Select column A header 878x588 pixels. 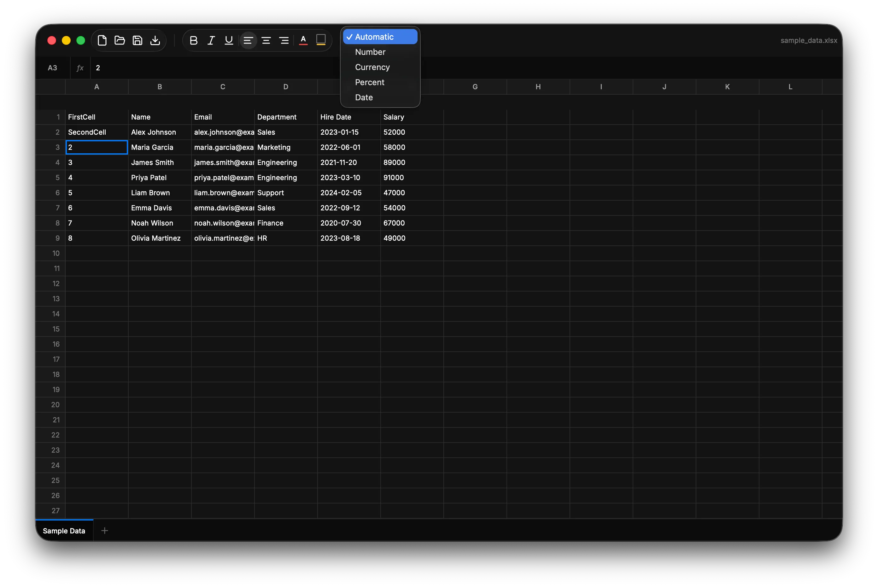(97, 87)
